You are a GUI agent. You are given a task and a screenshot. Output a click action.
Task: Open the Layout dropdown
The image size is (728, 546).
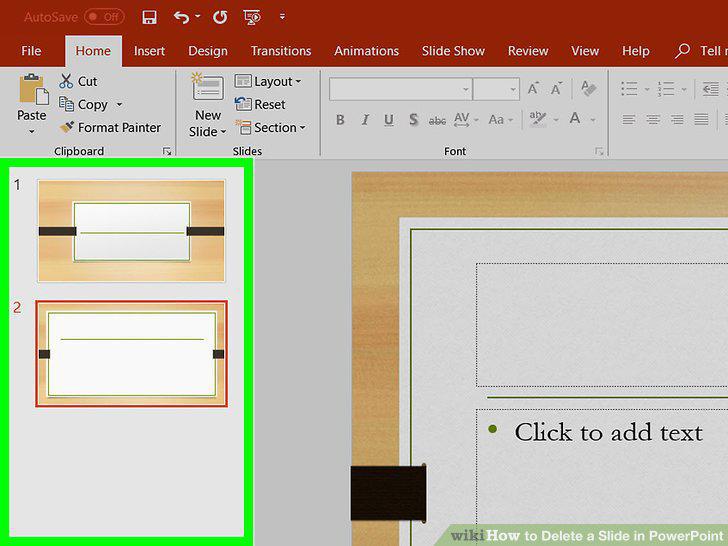(268, 81)
